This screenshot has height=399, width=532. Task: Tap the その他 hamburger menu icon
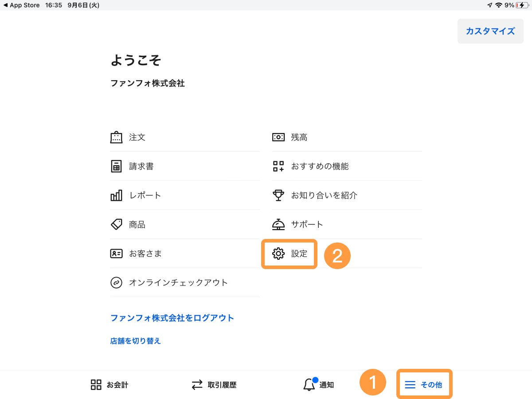410,385
